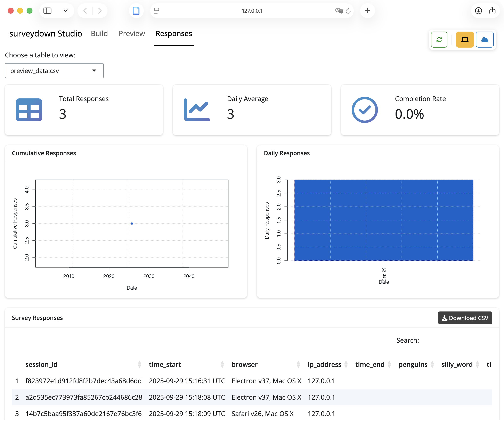The image size is (504, 422).
Task: Switch to the Build tab
Action: (99, 34)
